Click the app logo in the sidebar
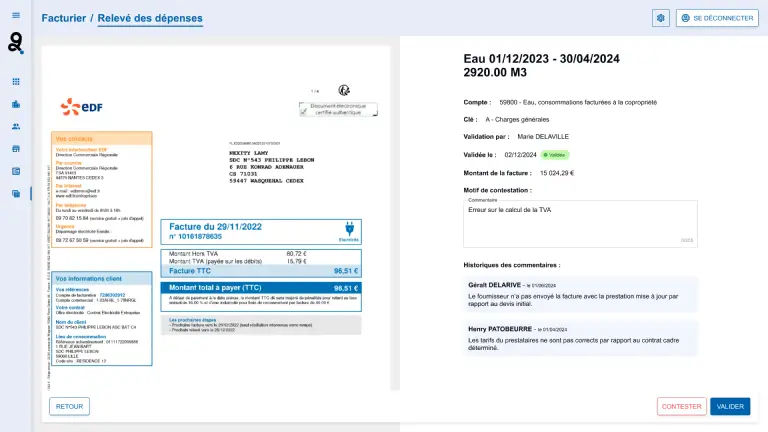The width and height of the screenshot is (768, 432). point(16,43)
